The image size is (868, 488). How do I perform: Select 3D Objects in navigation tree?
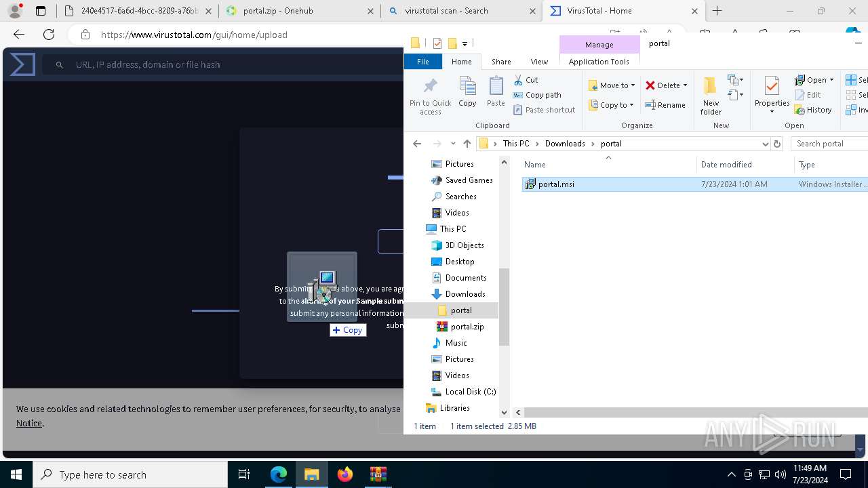point(464,245)
